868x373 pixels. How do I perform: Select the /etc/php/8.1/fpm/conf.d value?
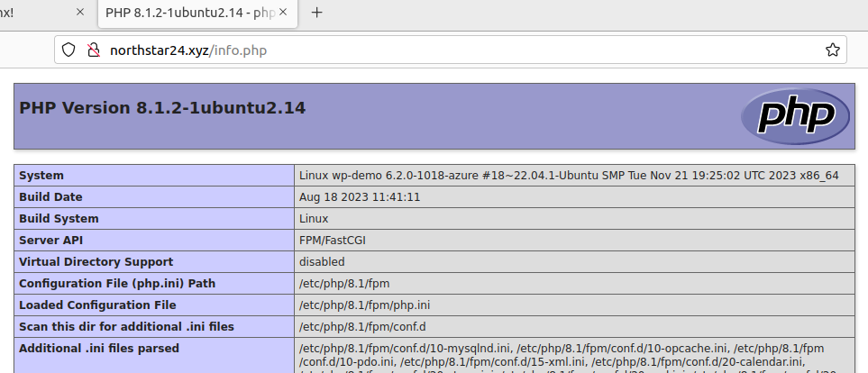pyautogui.click(x=362, y=326)
